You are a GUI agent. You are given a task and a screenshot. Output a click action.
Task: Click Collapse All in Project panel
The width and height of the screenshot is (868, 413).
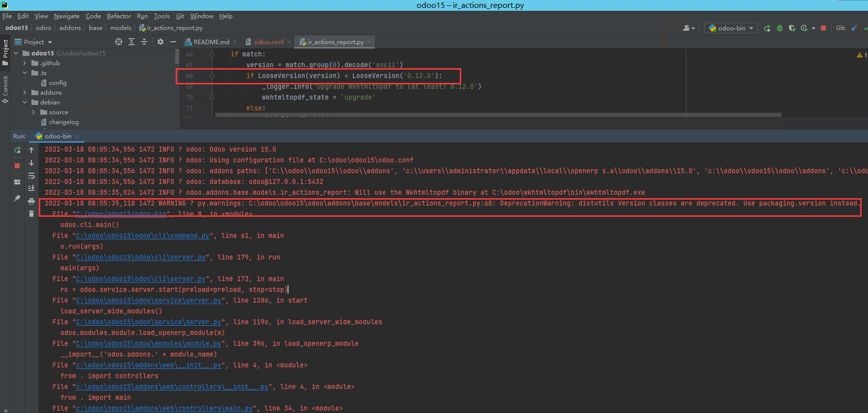coord(144,42)
